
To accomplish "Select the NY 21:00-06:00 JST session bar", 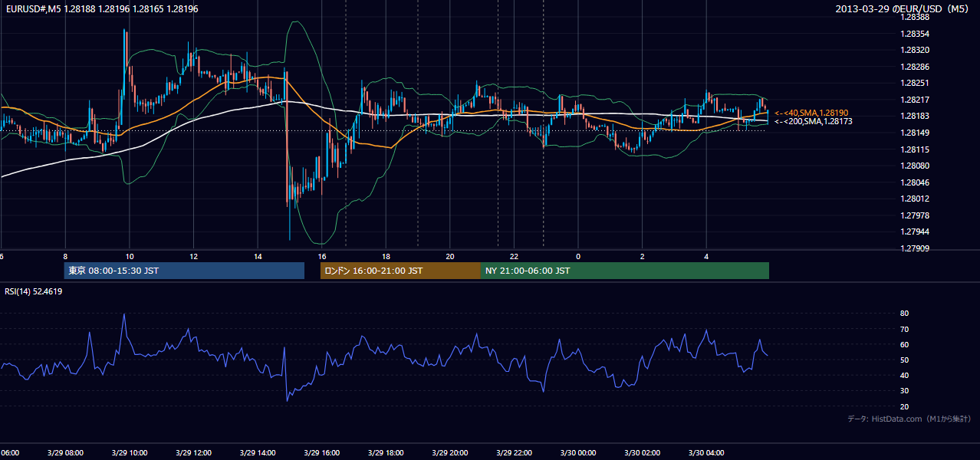I will (625, 271).
